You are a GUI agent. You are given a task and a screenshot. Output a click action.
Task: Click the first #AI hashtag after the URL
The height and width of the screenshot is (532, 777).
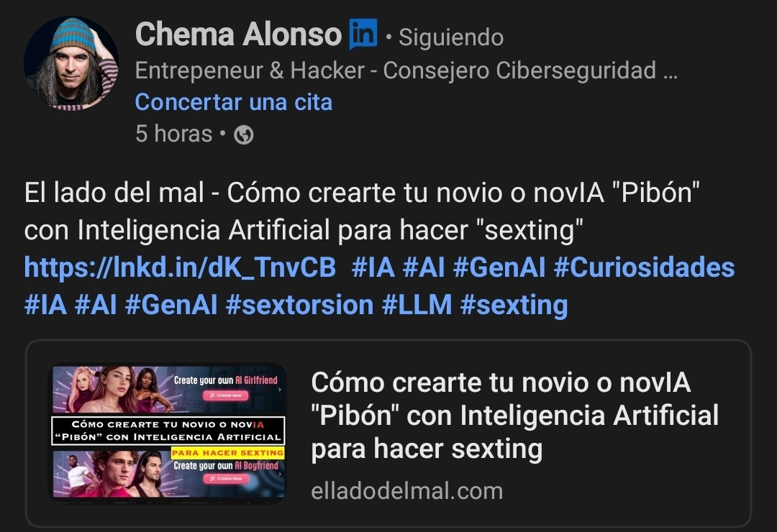[x=424, y=268]
